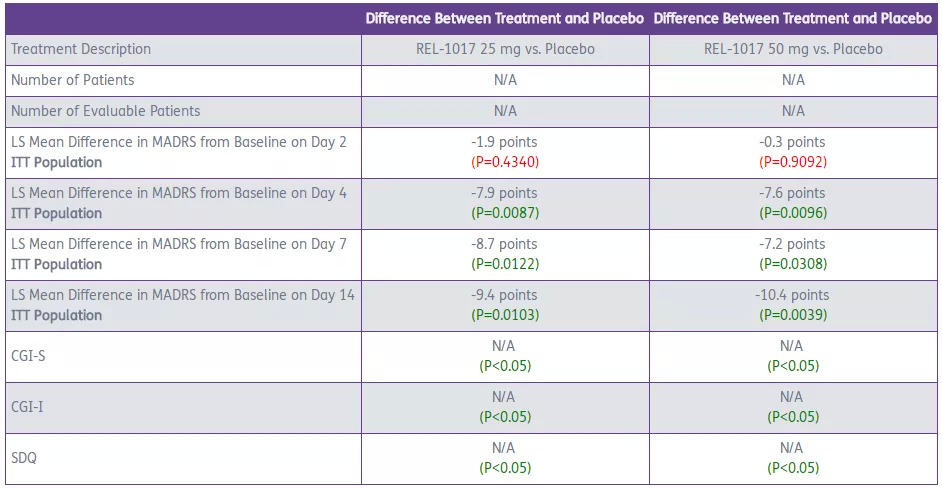This screenshot has width=942, height=489.
Task: Click the Day 14 MADRS row label
Action: tap(181, 295)
